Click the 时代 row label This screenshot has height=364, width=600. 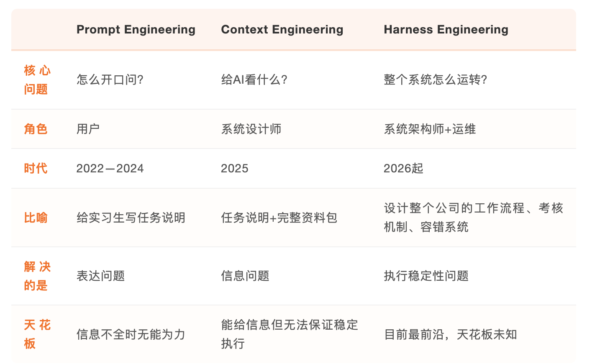(x=36, y=168)
